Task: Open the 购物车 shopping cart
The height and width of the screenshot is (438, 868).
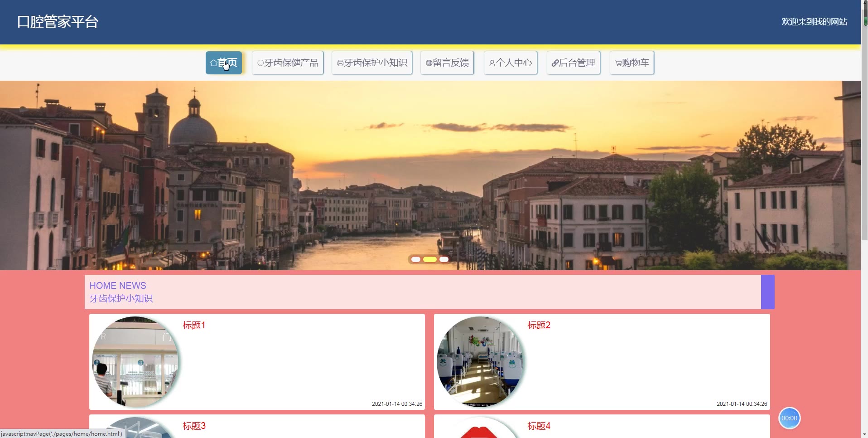Action: 632,63
